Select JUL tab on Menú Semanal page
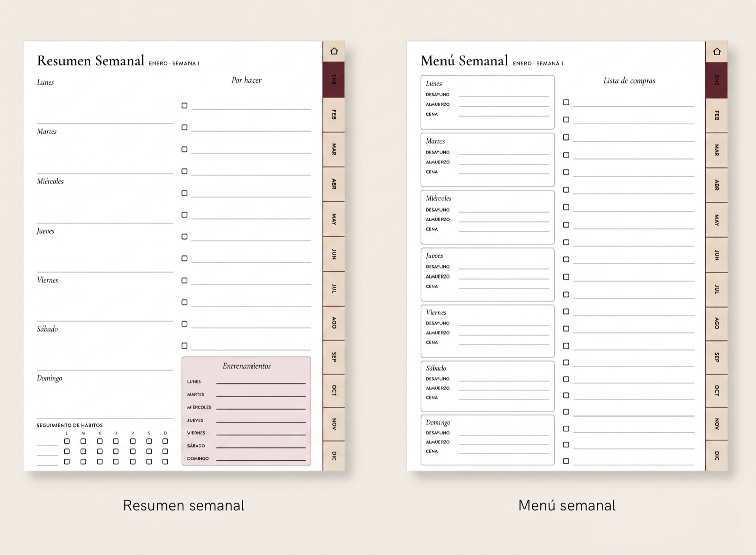This screenshot has width=756, height=555. click(717, 290)
